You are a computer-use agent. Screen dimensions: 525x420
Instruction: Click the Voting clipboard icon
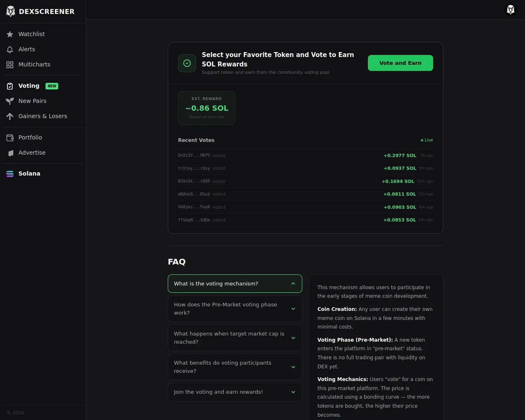[10, 86]
